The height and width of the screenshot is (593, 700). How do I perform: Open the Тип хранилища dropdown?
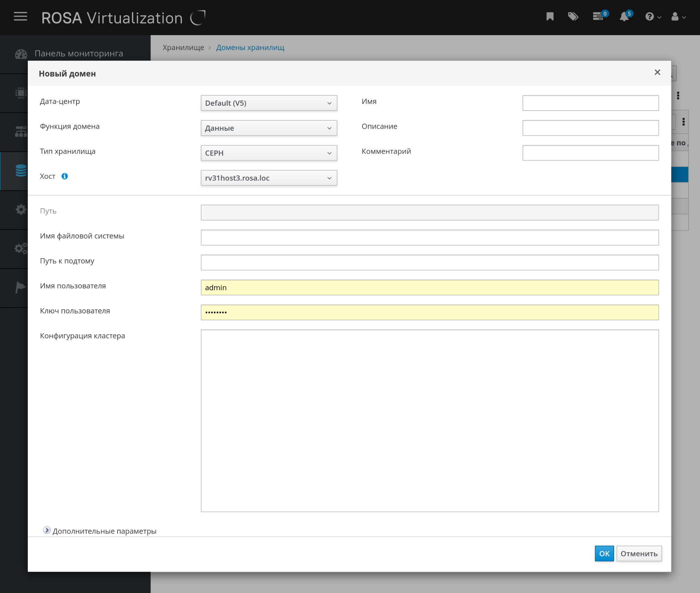[269, 153]
